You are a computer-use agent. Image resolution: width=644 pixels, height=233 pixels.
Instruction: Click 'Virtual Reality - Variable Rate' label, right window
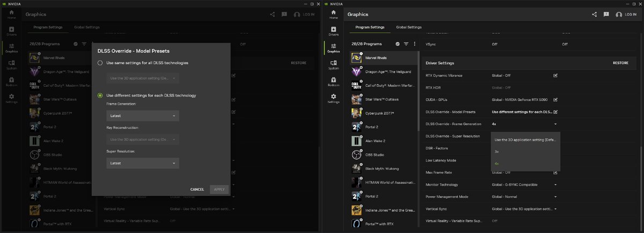coord(453,221)
